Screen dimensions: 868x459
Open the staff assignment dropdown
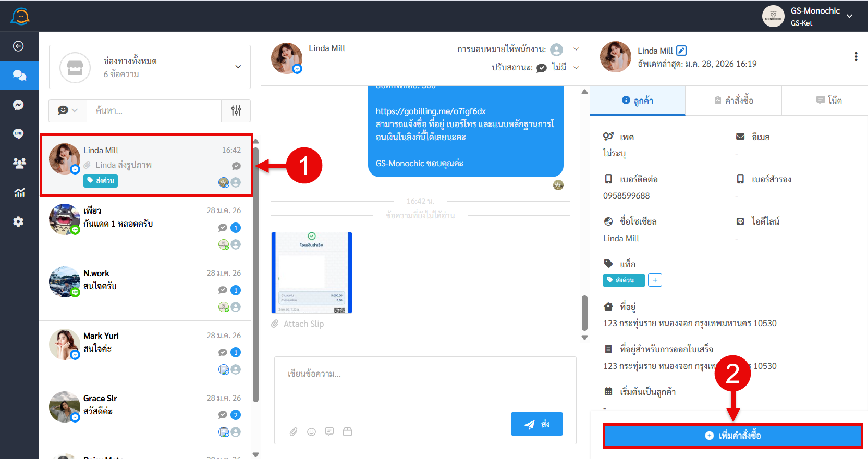576,49
